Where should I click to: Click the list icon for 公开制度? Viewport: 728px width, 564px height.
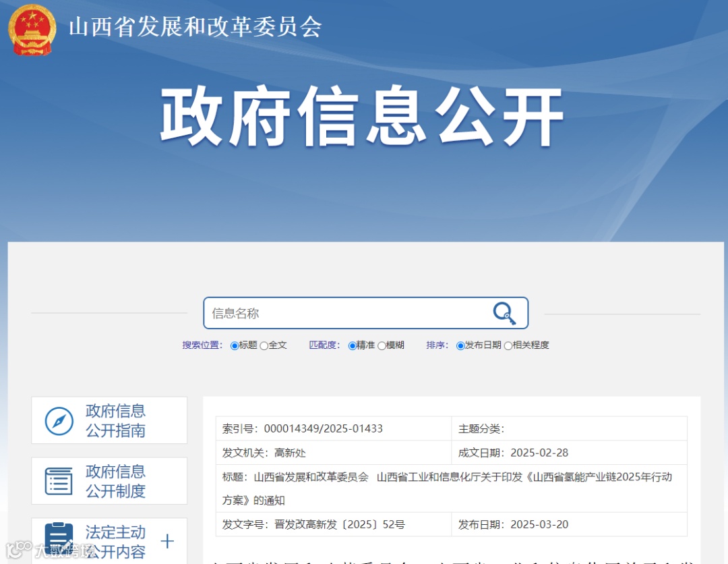point(59,481)
